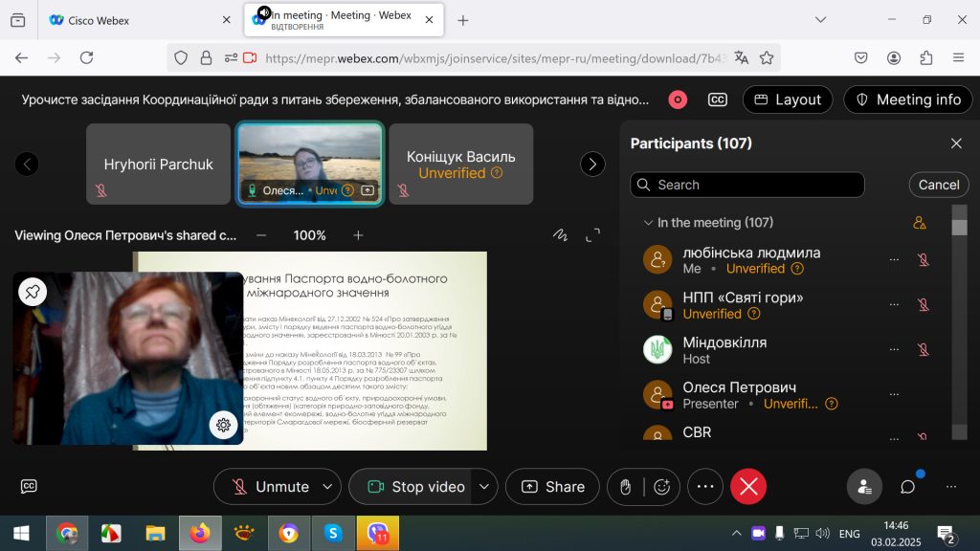
Task: Stop video camera
Action: pos(415,487)
